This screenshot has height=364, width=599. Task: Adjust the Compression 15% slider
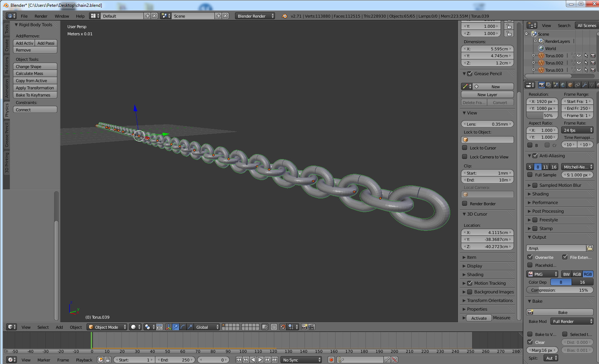pos(560,290)
